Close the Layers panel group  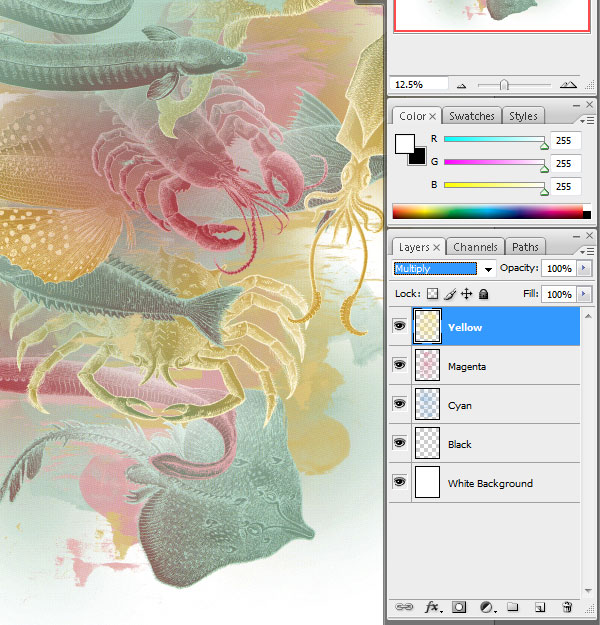pos(590,236)
